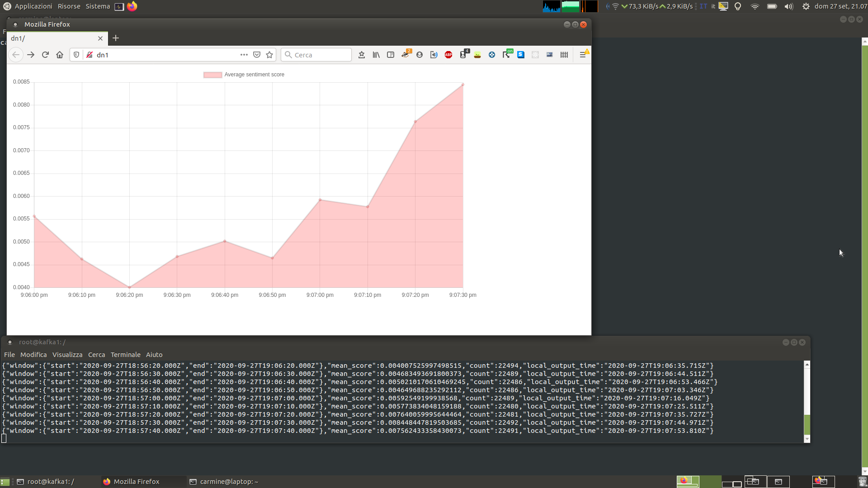Viewport: 868px width, 488px height.
Task: Open the hourglass extension with badge 4
Action: [x=463, y=54]
